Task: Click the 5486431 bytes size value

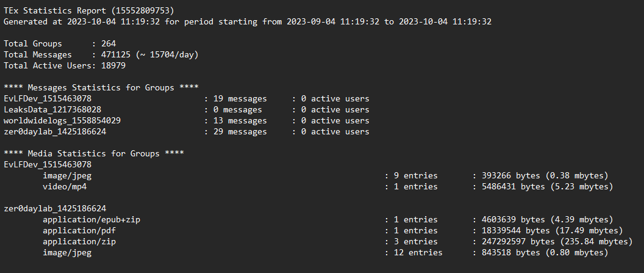Action: tap(511, 187)
